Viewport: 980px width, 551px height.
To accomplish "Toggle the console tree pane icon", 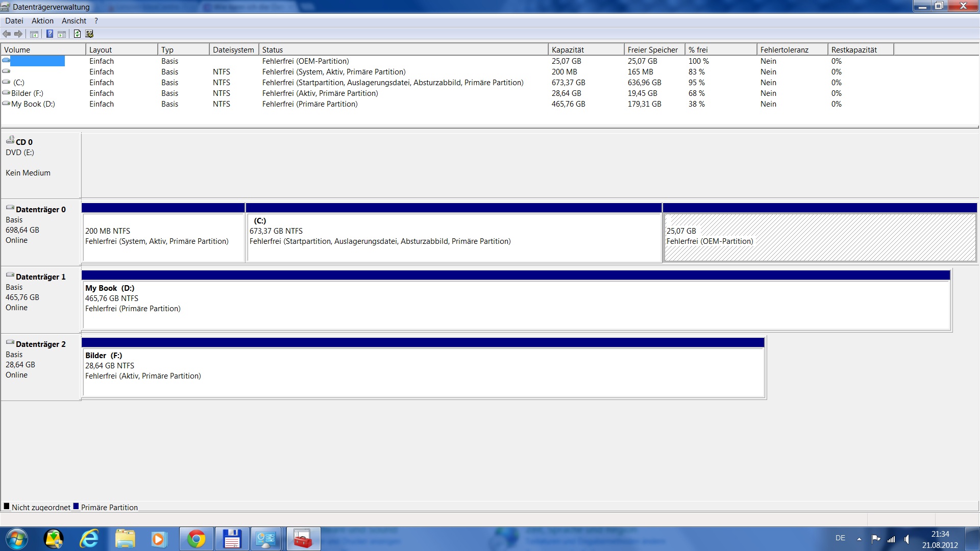I will 34,34.
